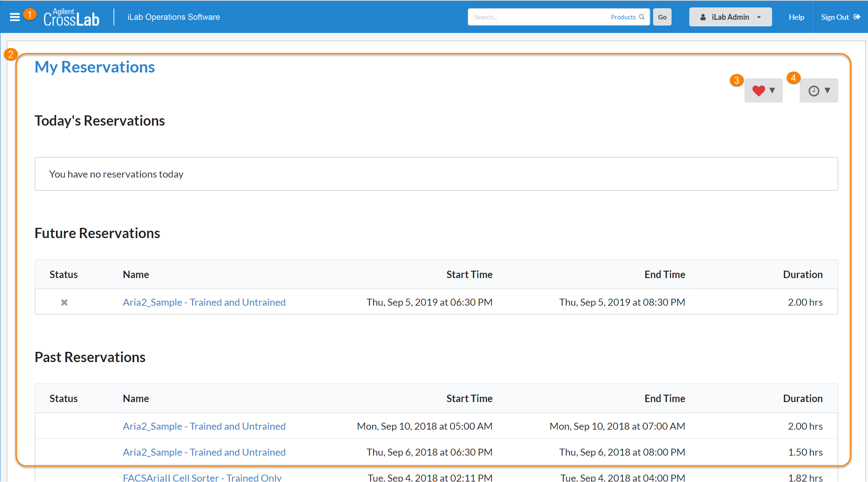The height and width of the screenshot is (482, 868).
Task: Open the red heart favorites menu
Action: pos(758,91)
